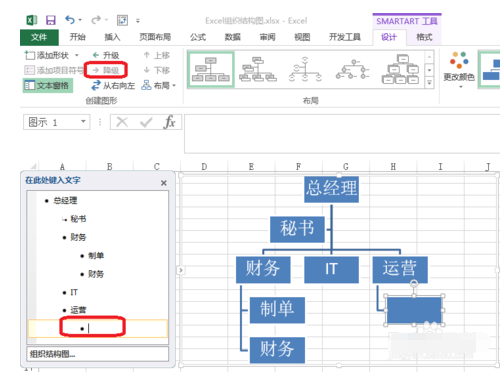Click the confirm checkmark in formula bar

tap(146, 122)
